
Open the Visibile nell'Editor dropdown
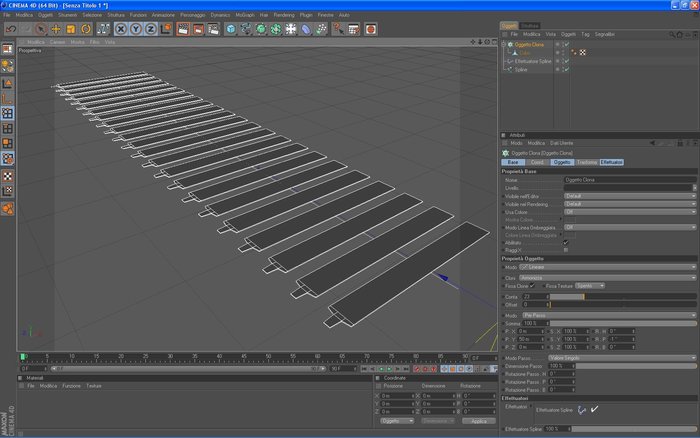(630, 196)
